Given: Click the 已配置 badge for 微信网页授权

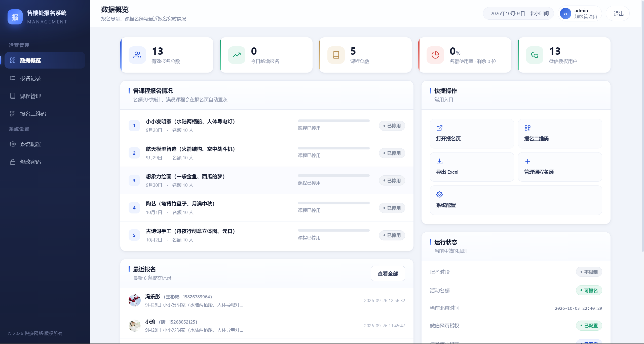Looking at the screenshot, I should coord(589,326).
